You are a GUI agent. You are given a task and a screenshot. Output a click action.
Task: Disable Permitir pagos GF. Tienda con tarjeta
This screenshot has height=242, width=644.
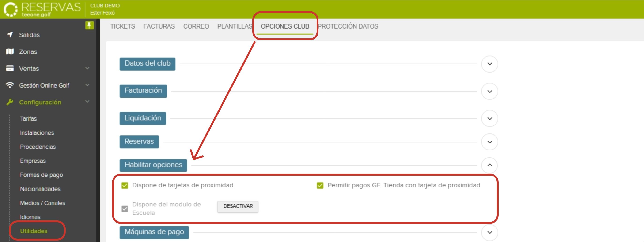coord(320,185)
